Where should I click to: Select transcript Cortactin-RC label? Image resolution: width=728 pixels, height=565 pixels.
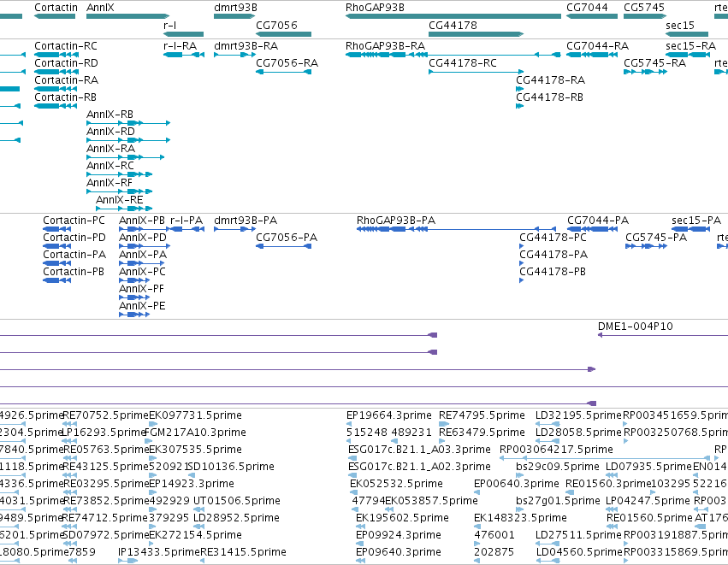[66, 46]
